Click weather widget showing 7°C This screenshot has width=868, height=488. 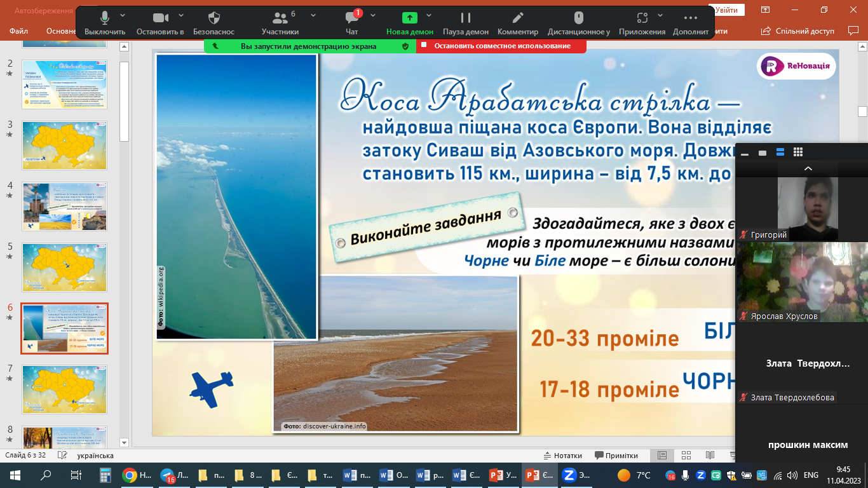pos(634,475)
